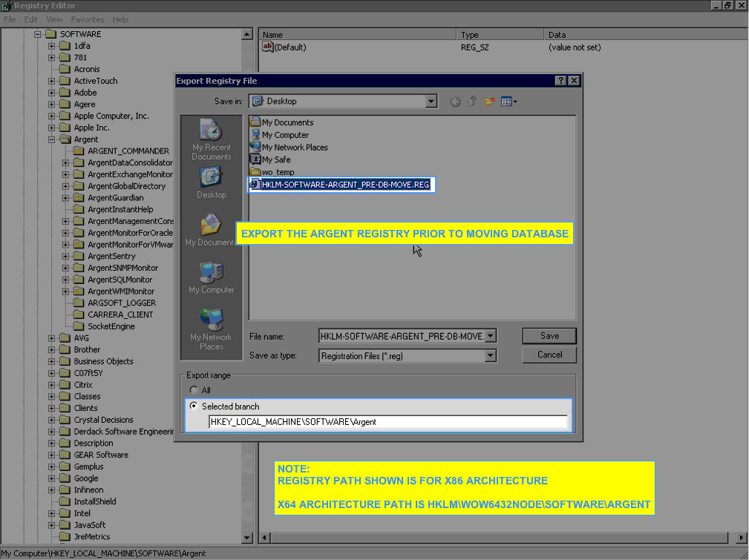Go to Desktop in places bar
Viewport: 749px width, 560px height.
tap(212, 182)
